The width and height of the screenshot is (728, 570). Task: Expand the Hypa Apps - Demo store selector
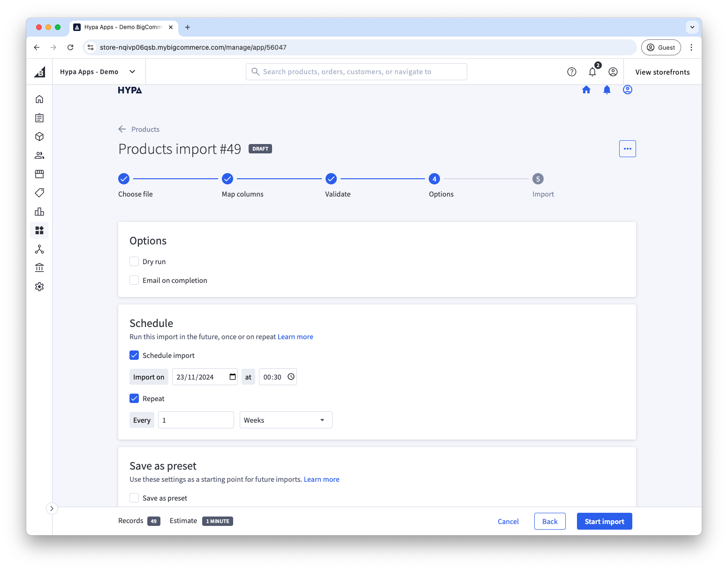tap(99, 72)
